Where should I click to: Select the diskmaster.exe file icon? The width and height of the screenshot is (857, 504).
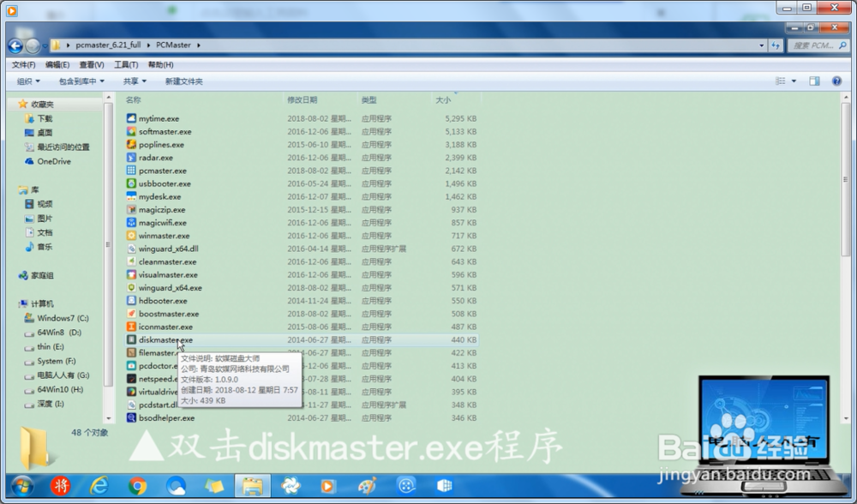coord(131,339)
